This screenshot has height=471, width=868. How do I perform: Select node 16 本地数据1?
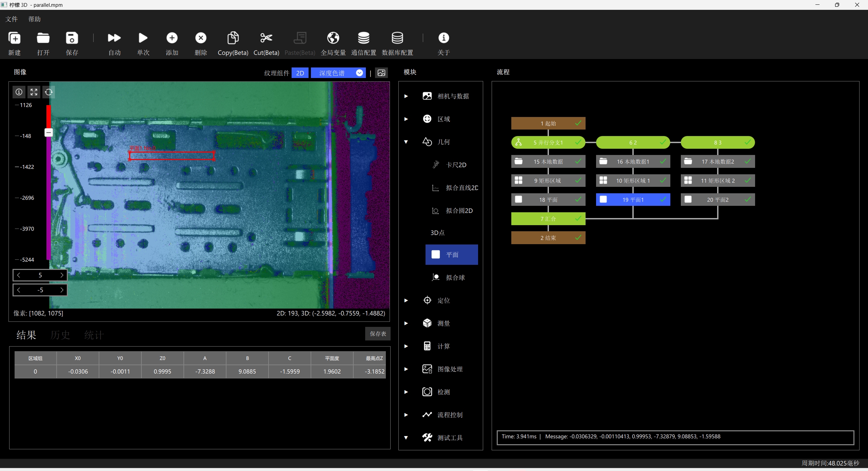click(x=633, y=161)
